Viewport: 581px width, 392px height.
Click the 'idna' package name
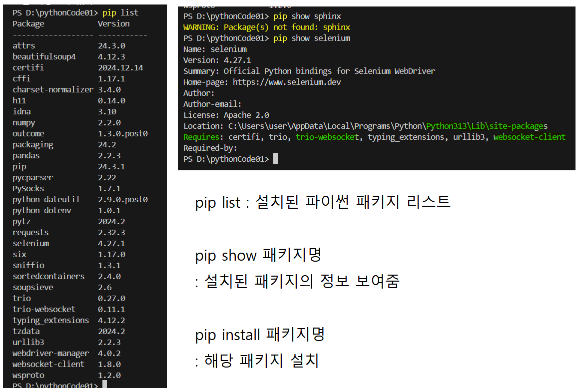tap(21, 111)
